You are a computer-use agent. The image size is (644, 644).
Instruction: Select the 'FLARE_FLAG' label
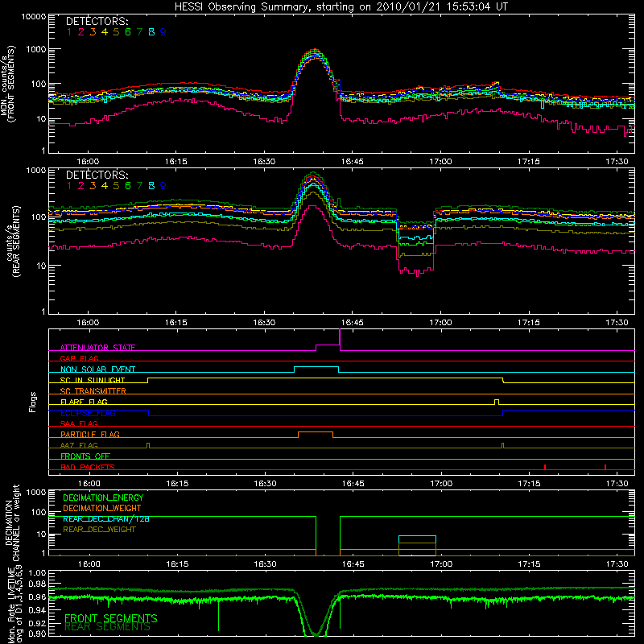84,402
